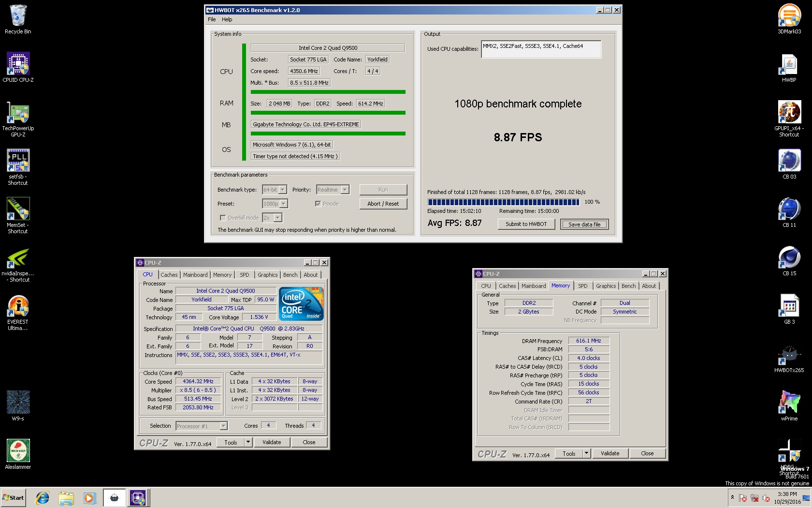Viewport: 812px width, 508px height.
Task: Click Validate in left CPU-Z window
Action: 272,442
